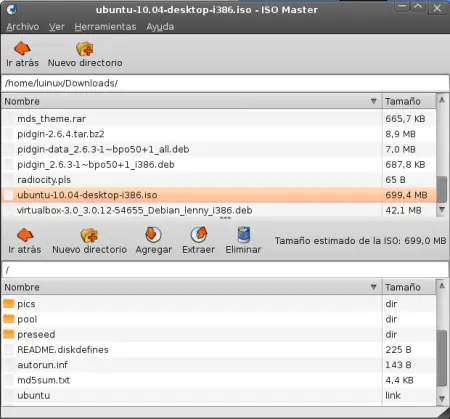Minimize the ISO Master window
The image size is (450, 419).
click(x=402, y=8)
